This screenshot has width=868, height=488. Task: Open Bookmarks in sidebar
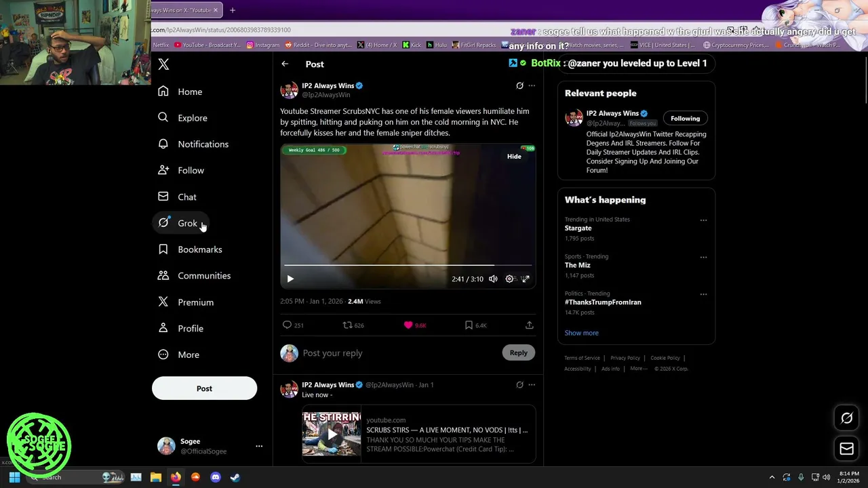click(x=191, y=249)
